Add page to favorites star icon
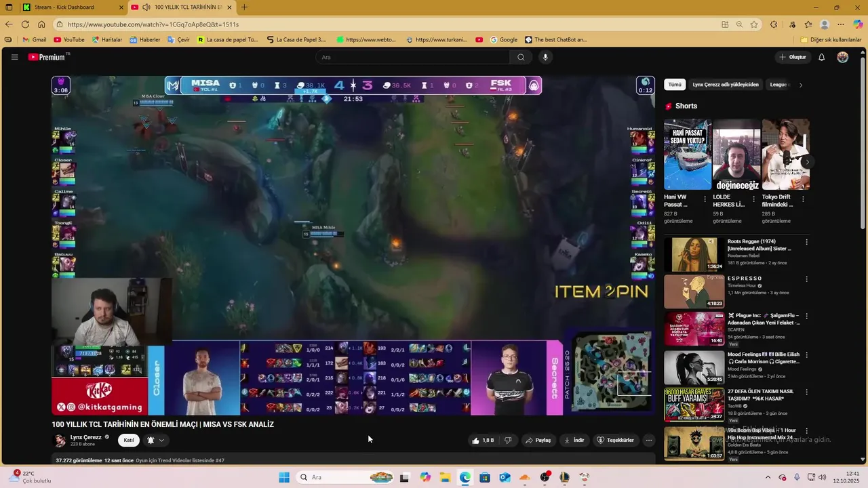 754,24
